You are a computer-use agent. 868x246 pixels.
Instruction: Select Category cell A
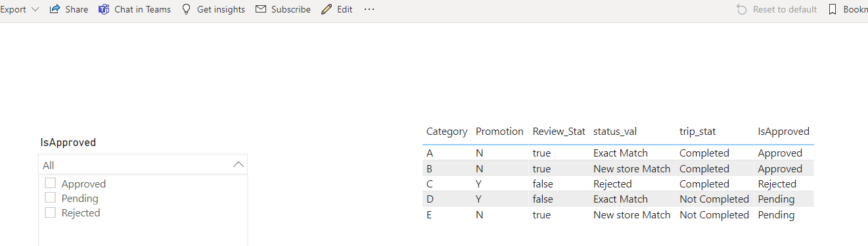point(430,153)
